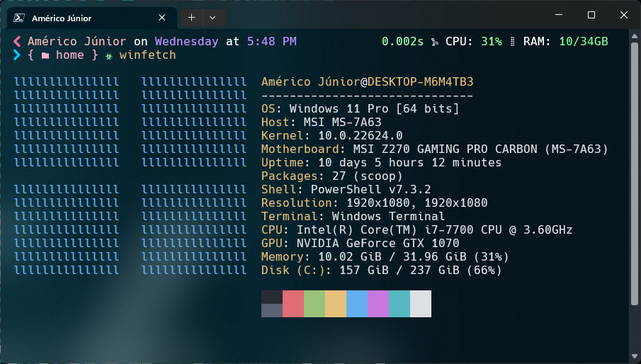
Task: Click the 'CPU: Intel(R) Core(TM) i7-7700' line
Action: point(417,230)
